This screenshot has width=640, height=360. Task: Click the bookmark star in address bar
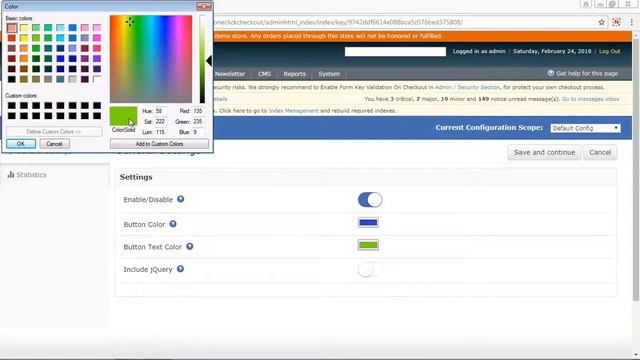click(601, 22)
